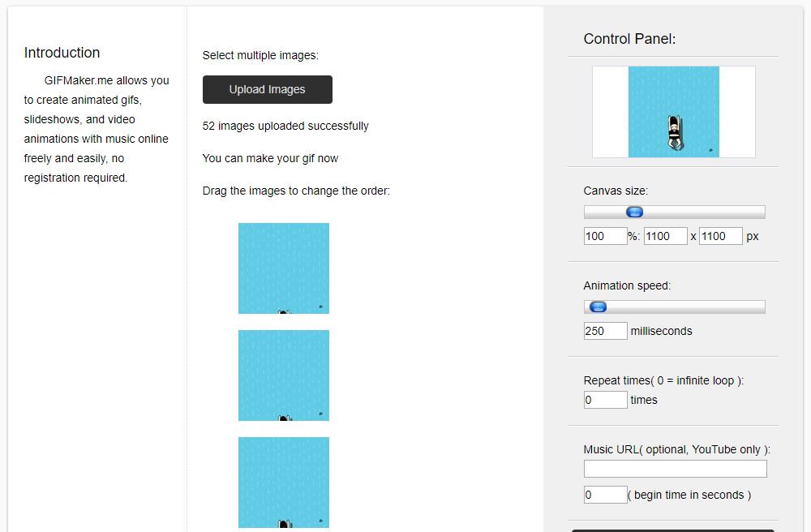
Task: Select the first uploaded frame thumbnail
Action: pos(283,268)
